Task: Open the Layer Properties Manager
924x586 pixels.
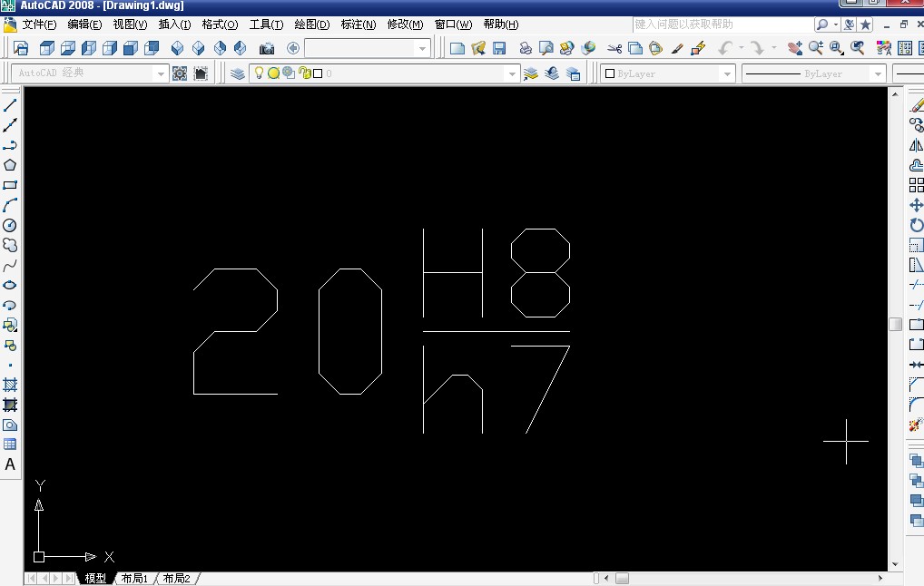Action: click(x=238, y=73)
